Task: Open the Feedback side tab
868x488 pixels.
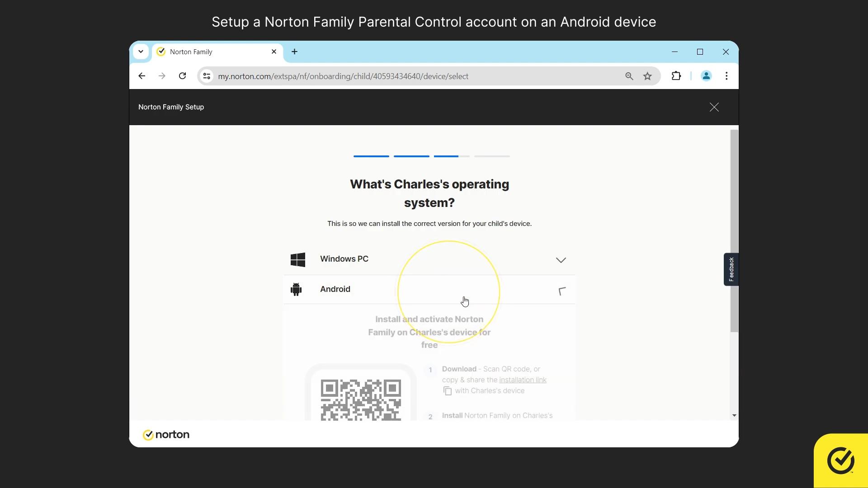Action: pyautogui.click(x=731, y=269)
